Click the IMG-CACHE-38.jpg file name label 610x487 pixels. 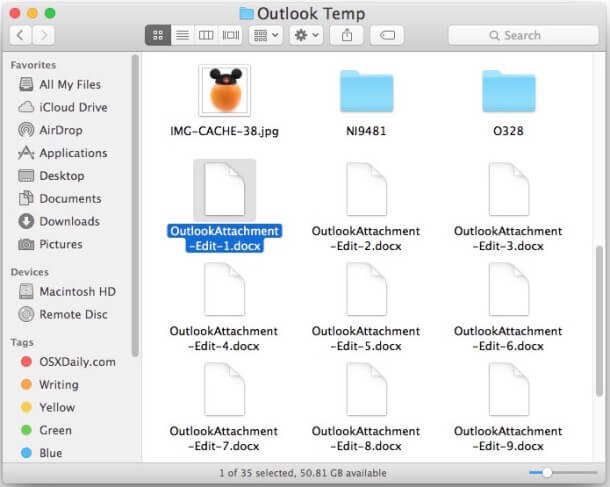tap(224, 131)
